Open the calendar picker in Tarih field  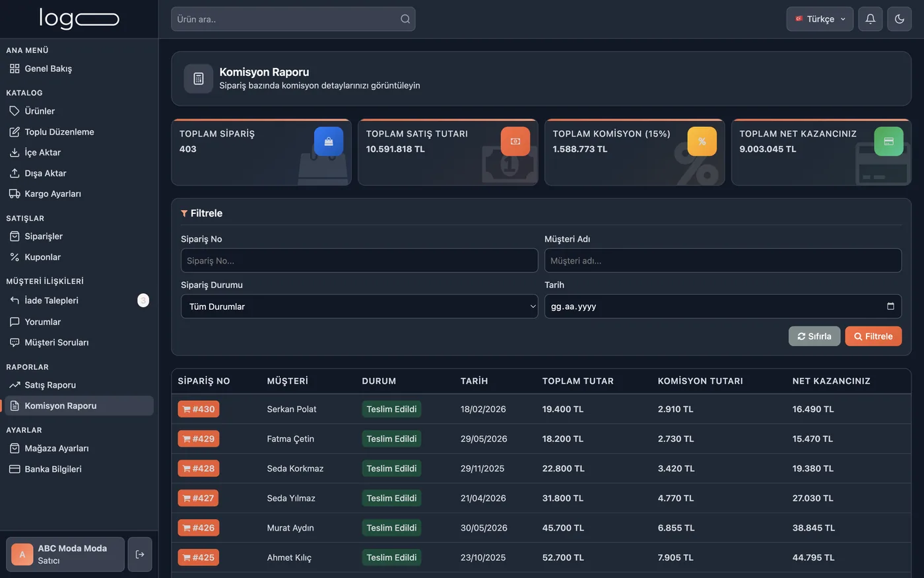890,306
